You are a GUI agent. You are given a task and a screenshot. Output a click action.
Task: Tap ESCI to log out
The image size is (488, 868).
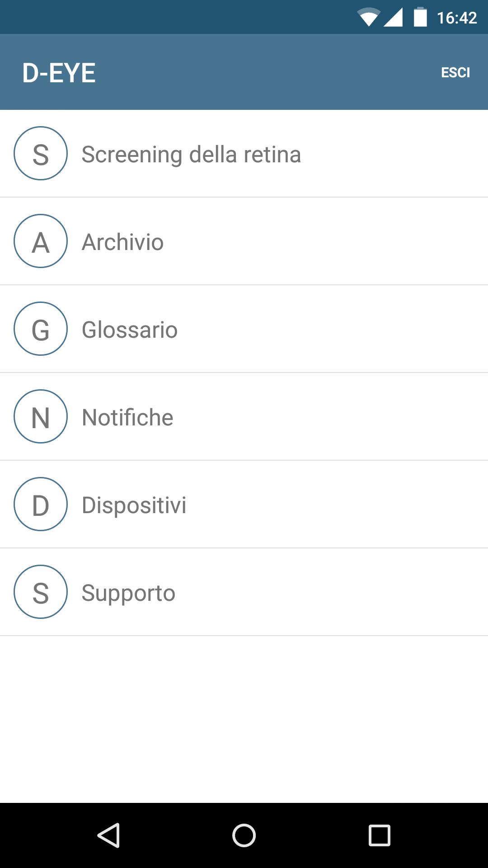(x=455, y=72)
